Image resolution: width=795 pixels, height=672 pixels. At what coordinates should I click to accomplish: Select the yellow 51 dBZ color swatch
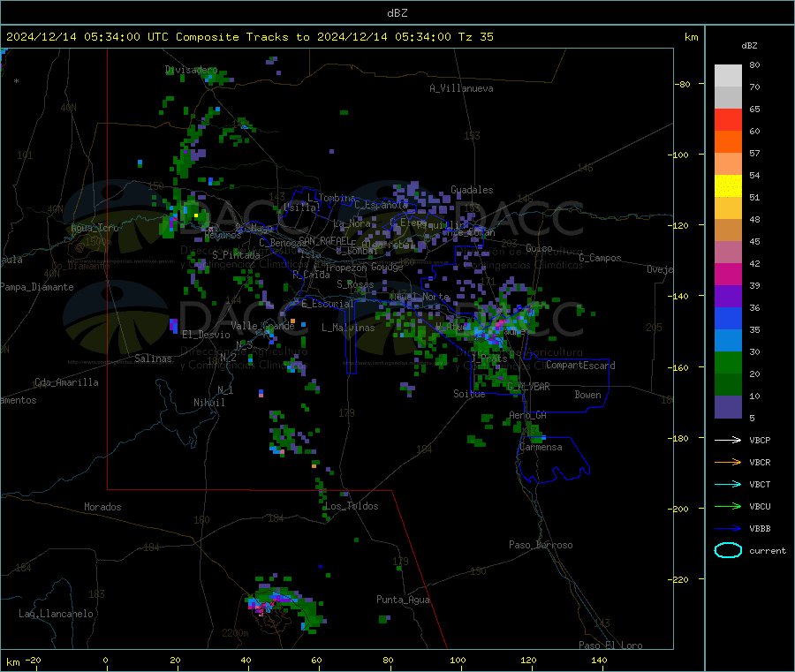click(x=728, y=186)
